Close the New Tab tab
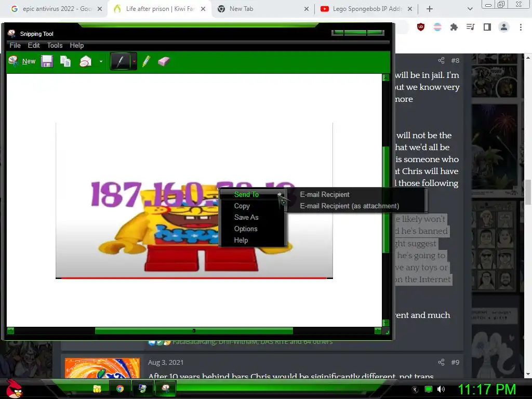Screen dimensions: 532x399 click(307, 9)
